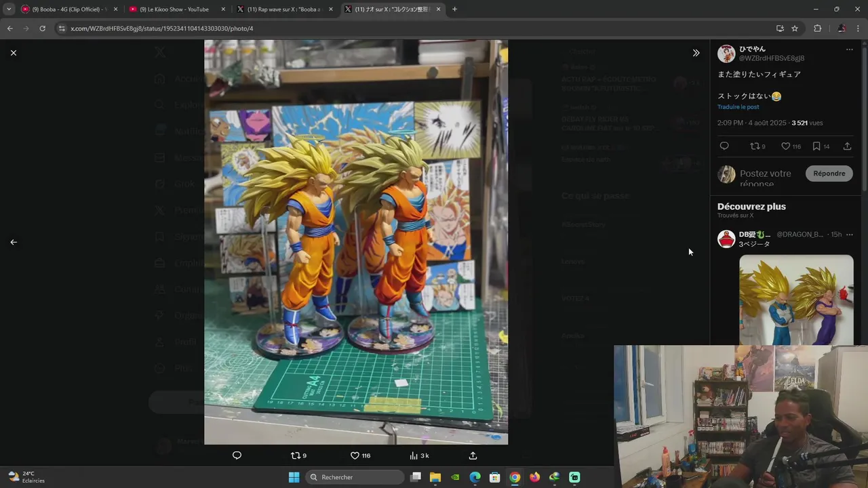Close the Rap wave sur X tab
Screen dimensions: 868x488
pyautogui.click(x=331, y=9)
